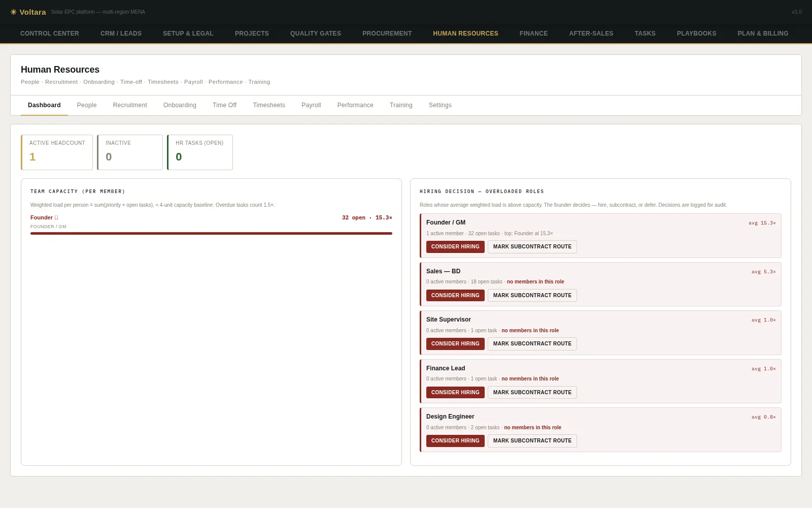Open Quality Gates section
This screenshot has height=508, width=812.
click(x=316, y=34)
